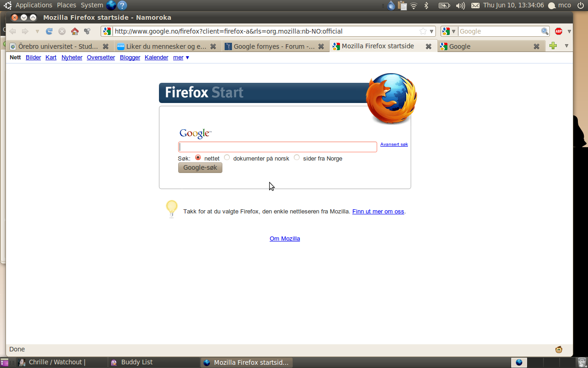This screenshot has width=588, height=368.
Task: Click the volume speaker icon in panel
Action: pos(460,6)
